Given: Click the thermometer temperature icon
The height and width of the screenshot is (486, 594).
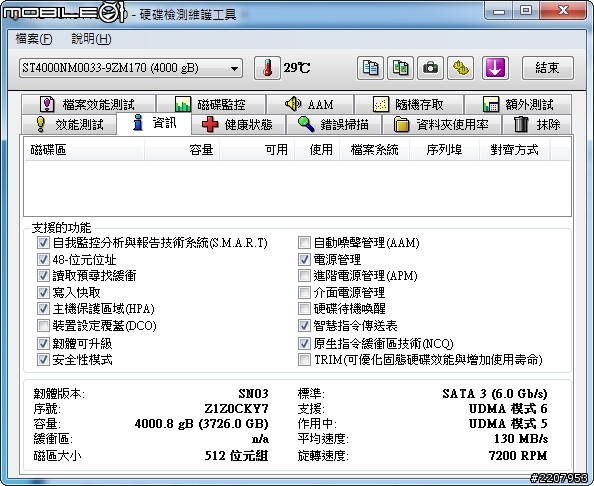Looking at the screenshot, I should 267,68.
